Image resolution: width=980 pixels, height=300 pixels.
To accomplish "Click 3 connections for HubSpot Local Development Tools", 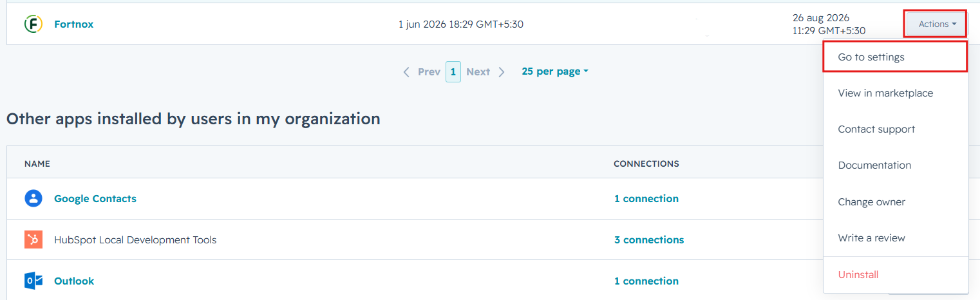I will coord(649,239).
